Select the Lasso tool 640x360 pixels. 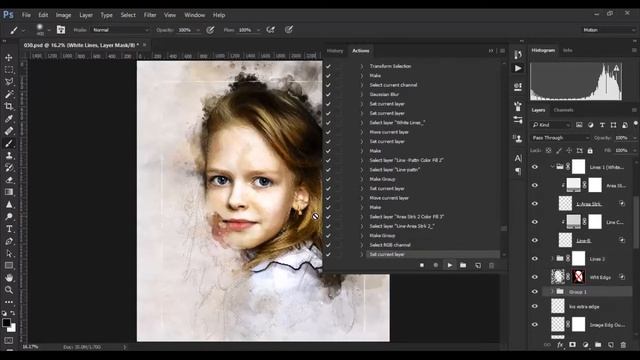coord(9,82)
